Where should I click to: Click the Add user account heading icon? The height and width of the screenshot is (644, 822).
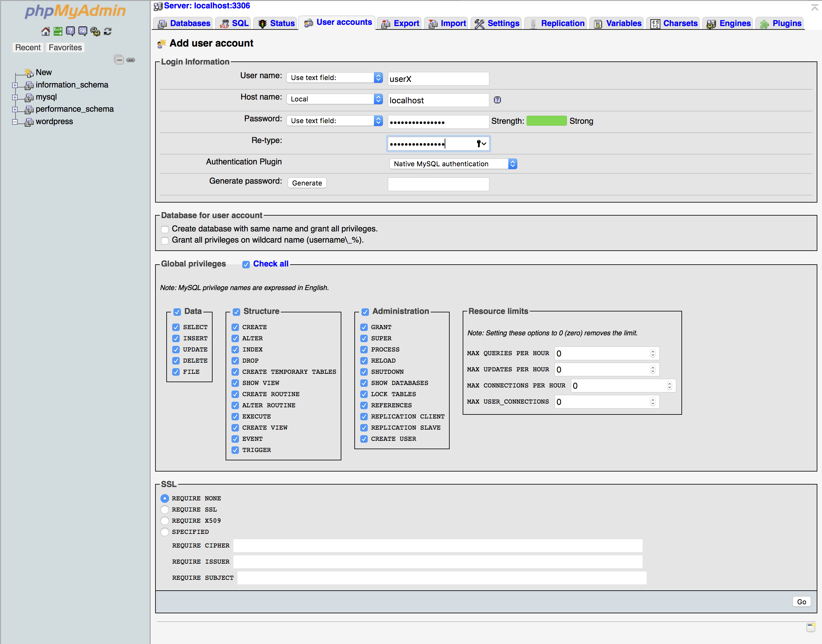point(162,44)
